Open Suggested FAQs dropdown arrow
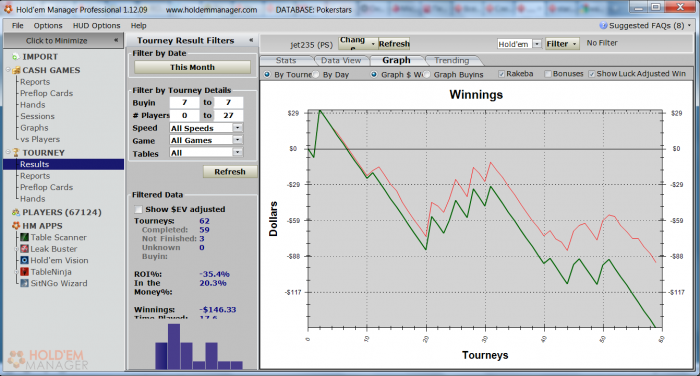Viewport: 700px width, 376px height. coord(689,25)
